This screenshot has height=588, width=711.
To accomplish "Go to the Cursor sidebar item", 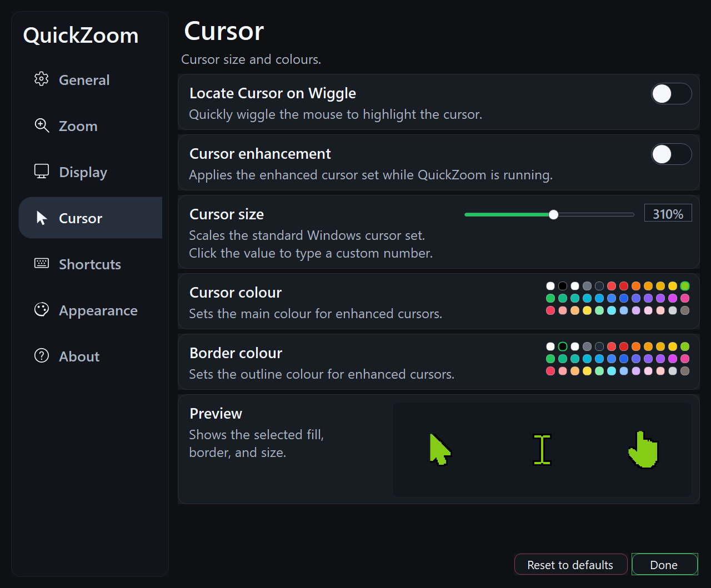I will tap(91, 218).
